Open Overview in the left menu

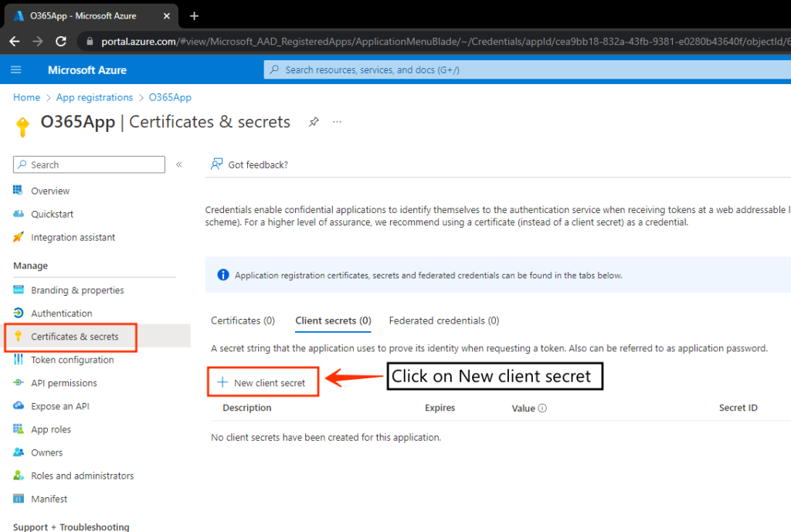[x=50, y=191]
